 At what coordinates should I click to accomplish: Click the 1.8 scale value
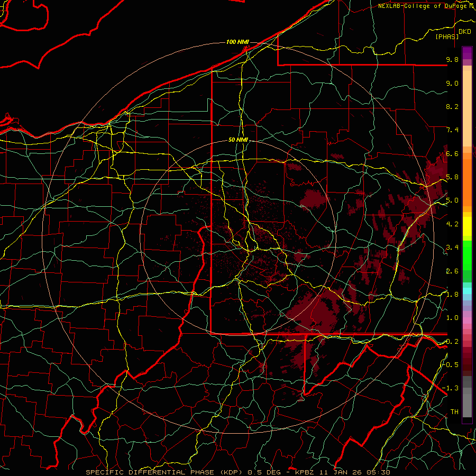(452, 295)
